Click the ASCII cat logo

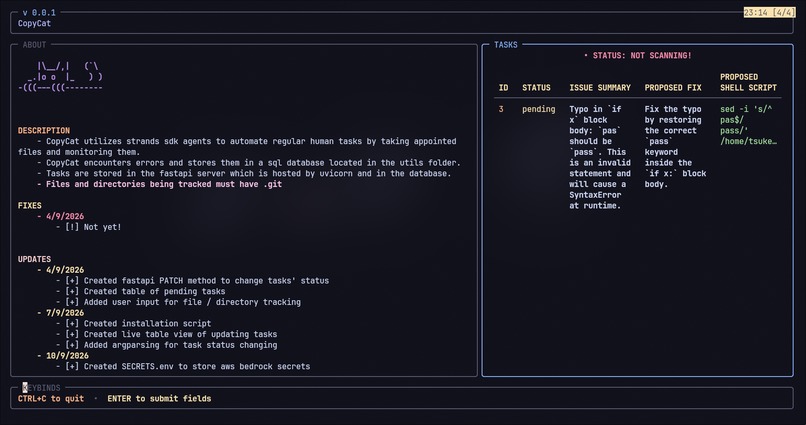coord(61,77)
